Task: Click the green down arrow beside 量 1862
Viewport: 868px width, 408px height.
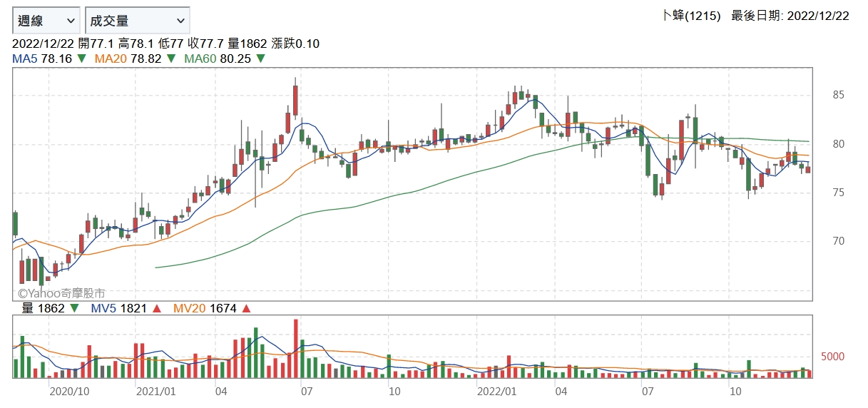Action: (74, 309)
